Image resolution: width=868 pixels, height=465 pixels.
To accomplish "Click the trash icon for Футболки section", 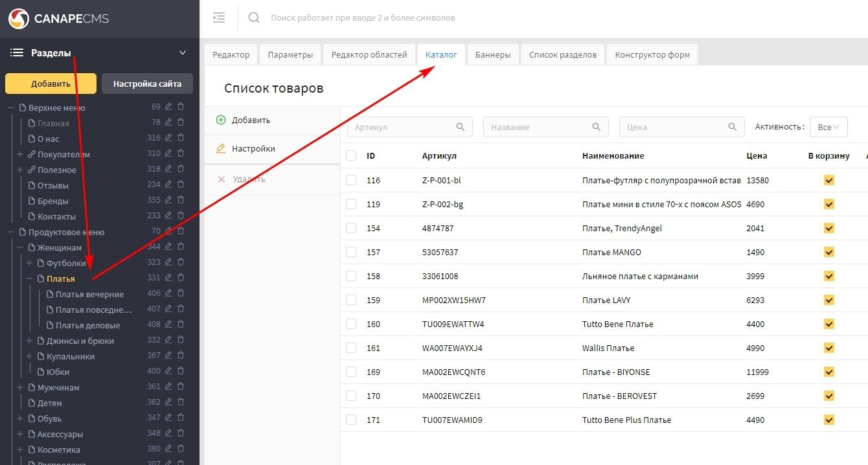I will [x=181, y=262].
